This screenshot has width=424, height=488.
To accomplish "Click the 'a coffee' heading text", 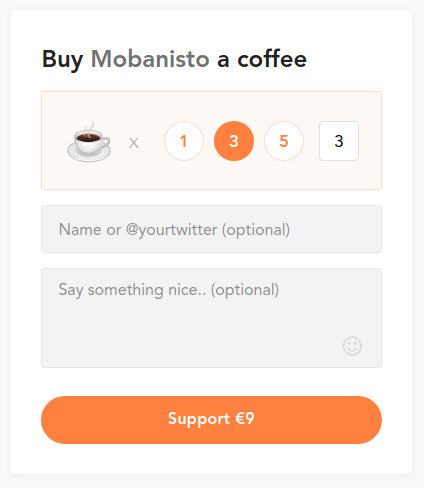I will pyautogui.click(x=262, y=59).
